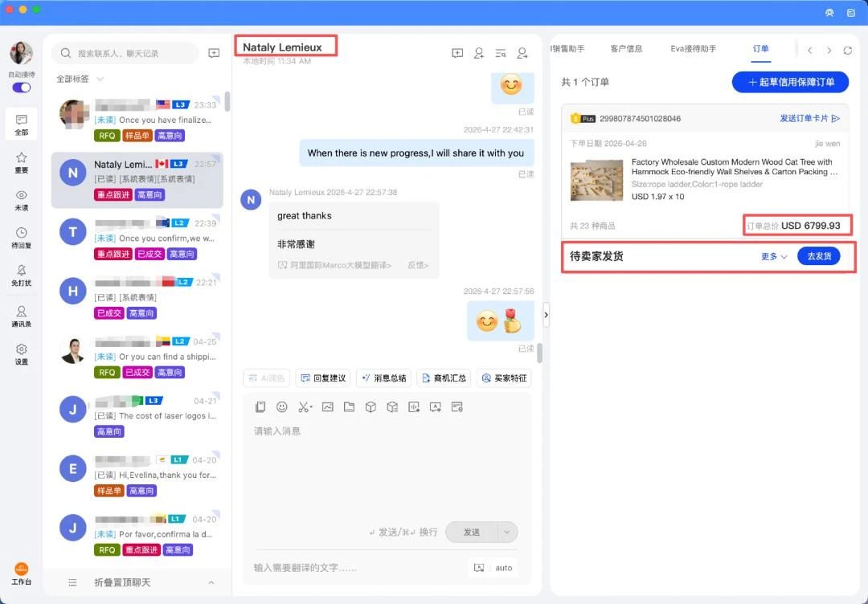The width and height of the screenshot is (868, 604).
Task: Click the add contact icon in chat header
Action: (x=479, y=53)
